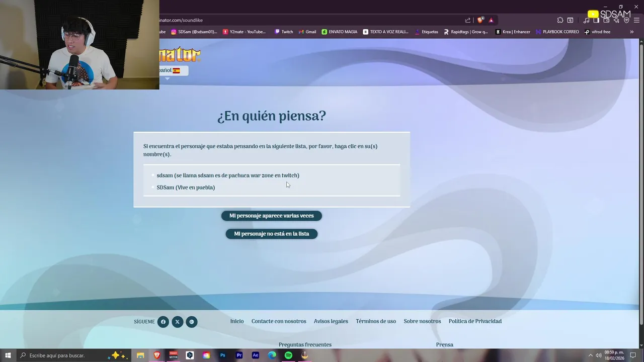Click Mi personaje no está en la lista
The width and height of the screenshot is (644, 362).
pos(272,234)
